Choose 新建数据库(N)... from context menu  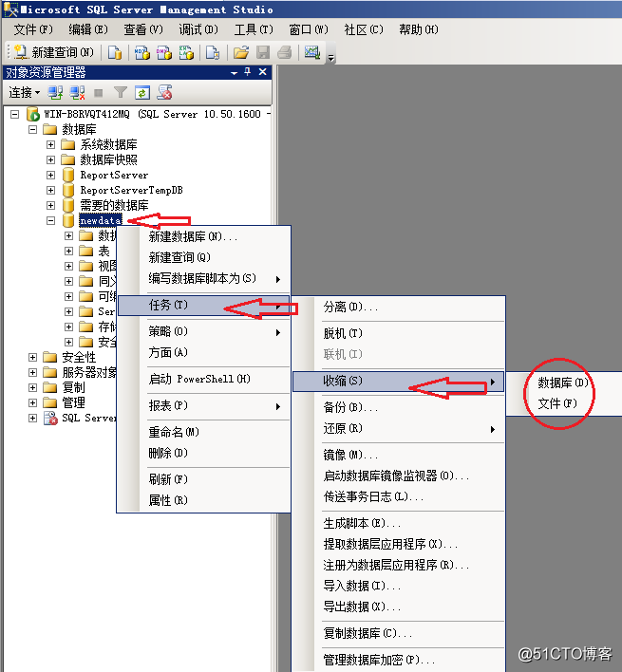click(204, 236)
